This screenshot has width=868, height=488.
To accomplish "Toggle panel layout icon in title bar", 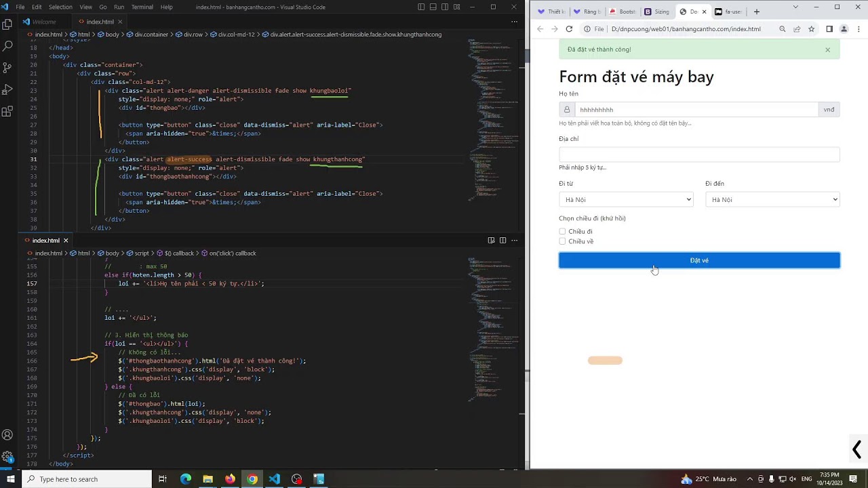I will 434,7.
